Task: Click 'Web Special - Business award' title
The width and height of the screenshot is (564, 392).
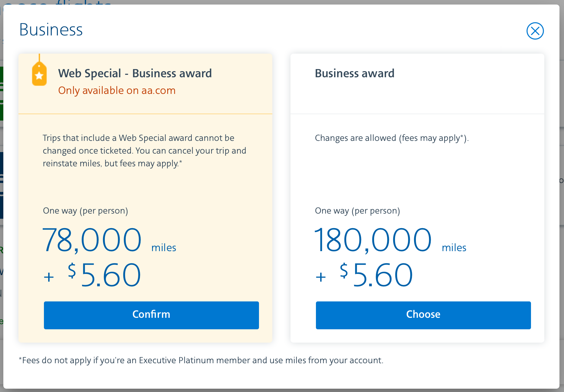Action: click(x=135, y=73)
